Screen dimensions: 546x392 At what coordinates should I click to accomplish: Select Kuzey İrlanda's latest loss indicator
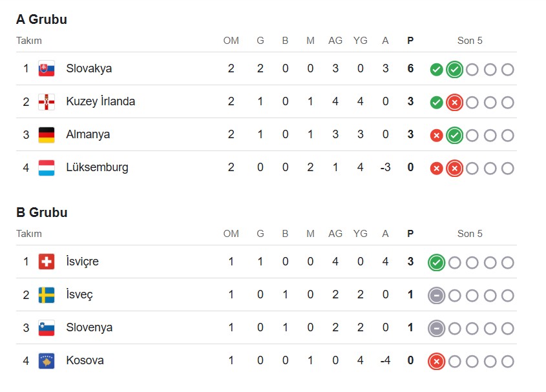coord(454,102)
